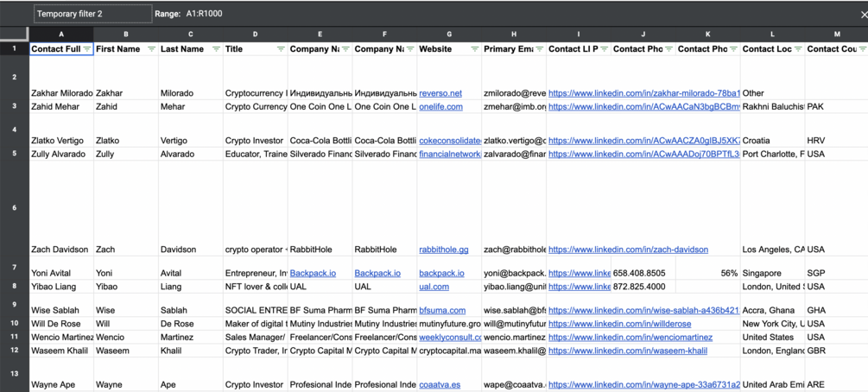Open waseem-khalil LinkedIn profile link
868x392 pixels.
click(628, 350)
